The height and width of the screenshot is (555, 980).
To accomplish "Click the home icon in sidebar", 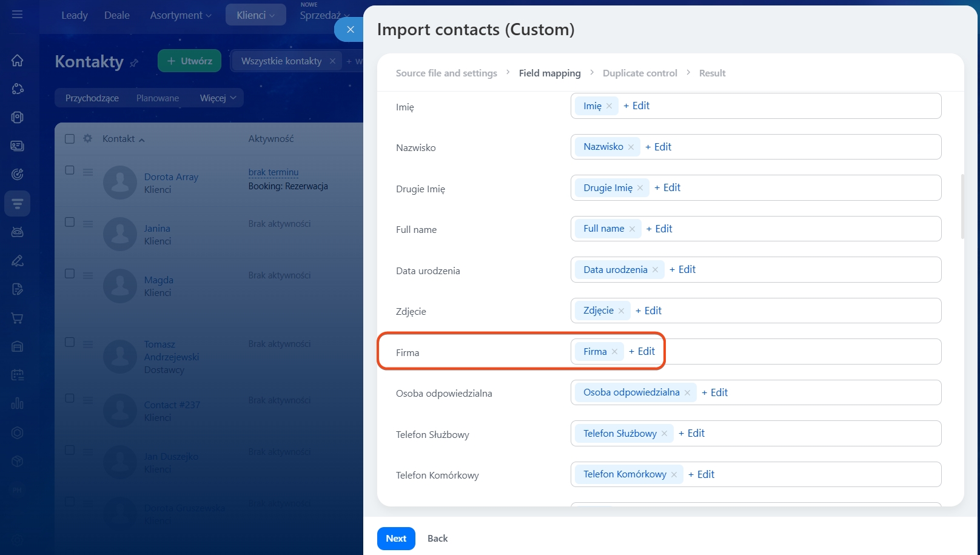I will [17, 60].
